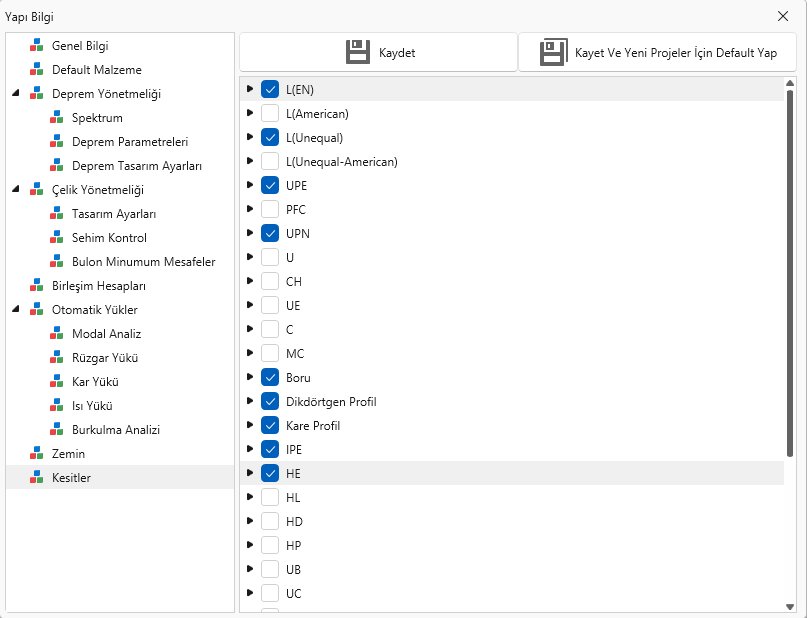807x618 pixels.
Task: Click the save-as-default disk icon
Action: 553,53
